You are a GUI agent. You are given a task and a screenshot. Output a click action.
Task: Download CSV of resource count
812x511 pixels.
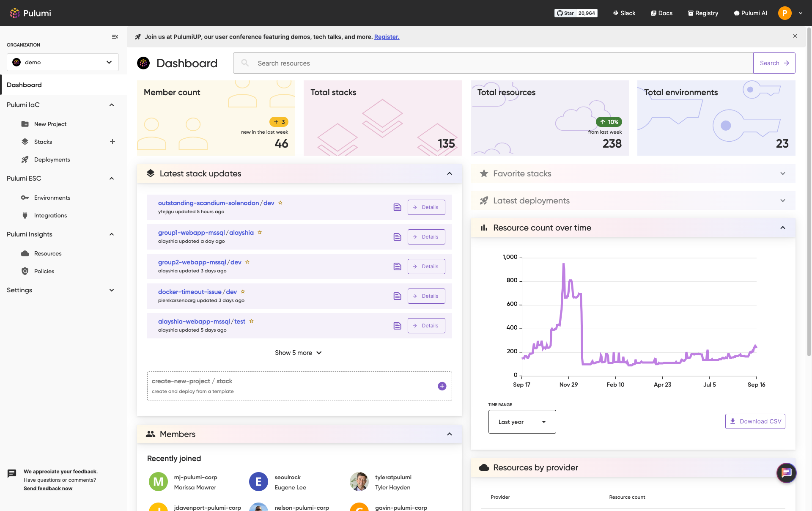pos(755,421)
